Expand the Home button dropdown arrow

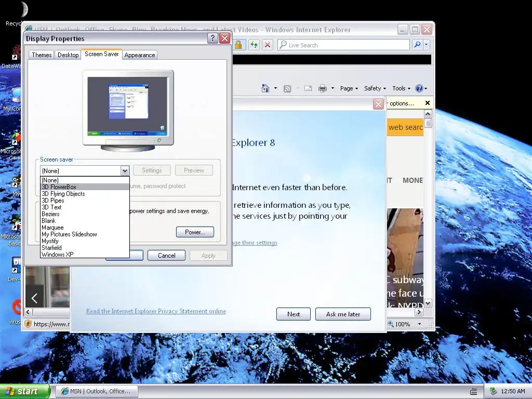275,88
